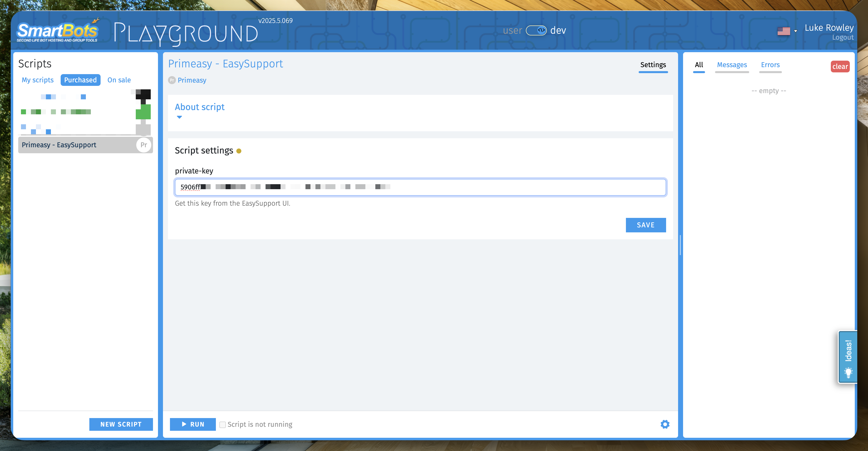Image resolution: width=868 pixels, height=451 pixels.
Task: Switch to My scripts tab
Action: [x=38, y=80]
